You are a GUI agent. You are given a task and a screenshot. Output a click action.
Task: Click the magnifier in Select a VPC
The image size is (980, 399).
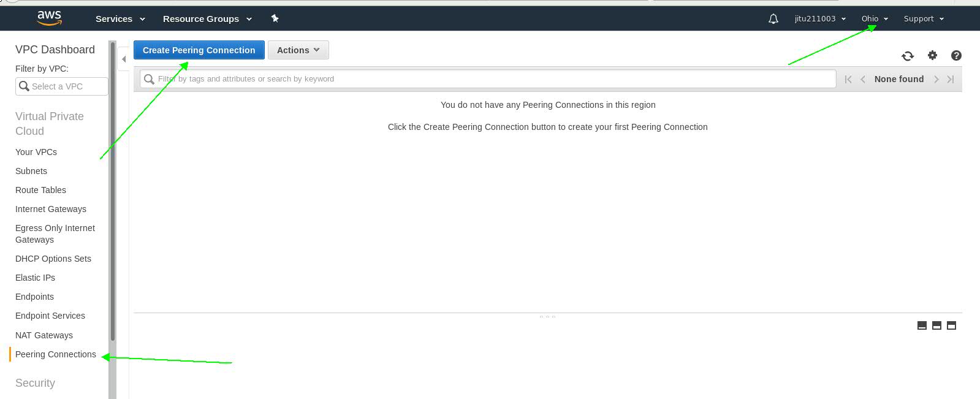point(24,86)
